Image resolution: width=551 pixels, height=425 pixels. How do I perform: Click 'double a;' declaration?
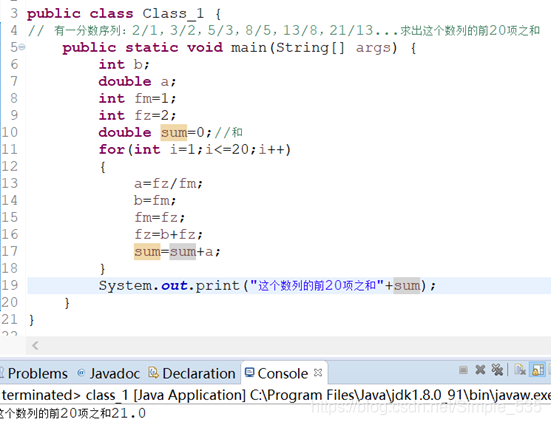pos(137,82)
